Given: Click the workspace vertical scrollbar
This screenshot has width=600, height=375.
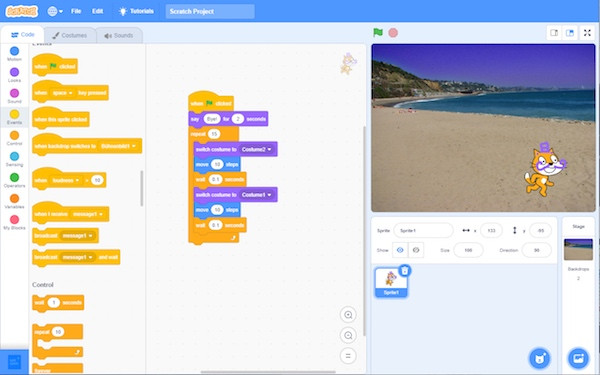Looking at the screenshot, I should tap(364, 231).
